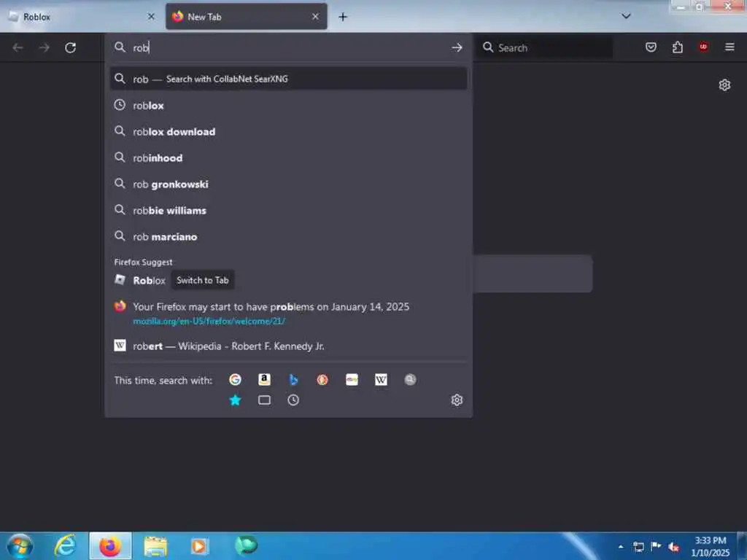The height and width of the screenshot is (560, 747).
Task: Select 'robinhood' suggestion
Action: point(288,157)
